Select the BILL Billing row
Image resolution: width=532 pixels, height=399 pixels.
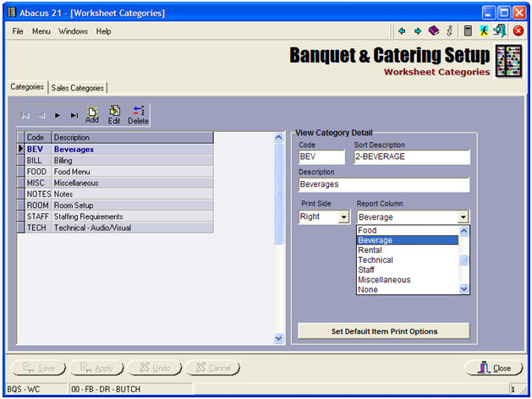(115, 161)
